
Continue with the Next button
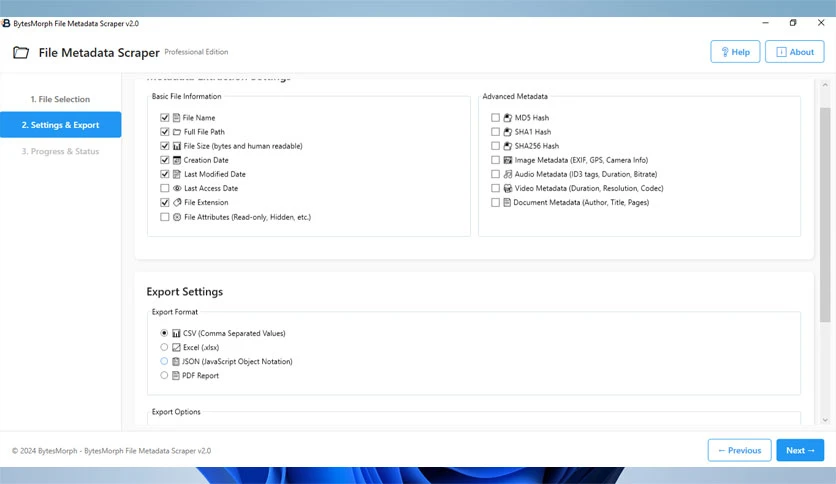pyautogui.click(x=800, y=450)
